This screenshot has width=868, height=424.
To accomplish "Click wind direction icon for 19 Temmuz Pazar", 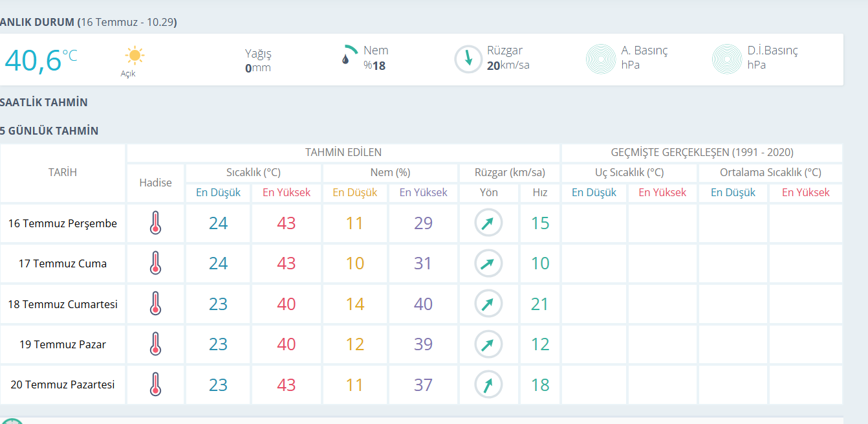I will tap(488, 344).
